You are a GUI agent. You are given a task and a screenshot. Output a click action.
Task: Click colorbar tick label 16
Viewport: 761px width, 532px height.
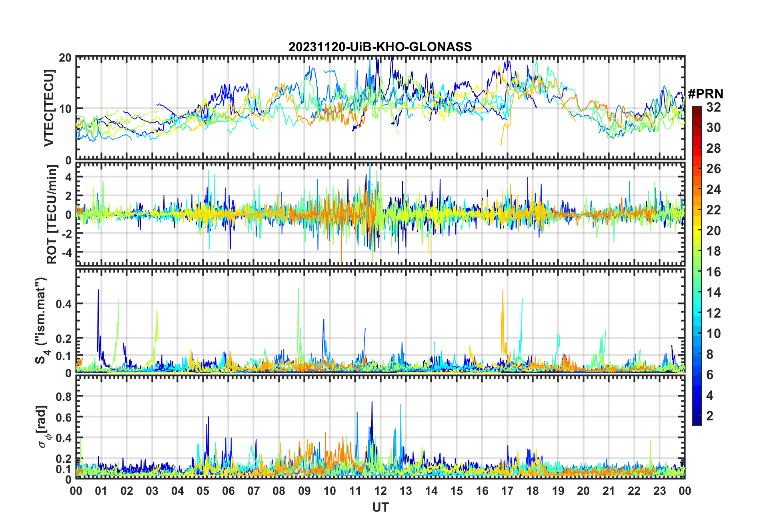(x=713, y=272)
